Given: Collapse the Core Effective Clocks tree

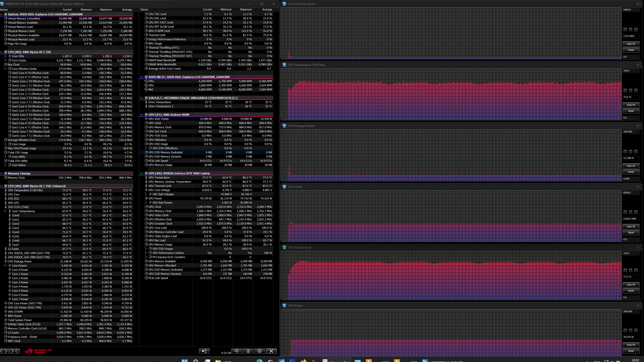Looking at the screenshot, I should click(5, 69).
